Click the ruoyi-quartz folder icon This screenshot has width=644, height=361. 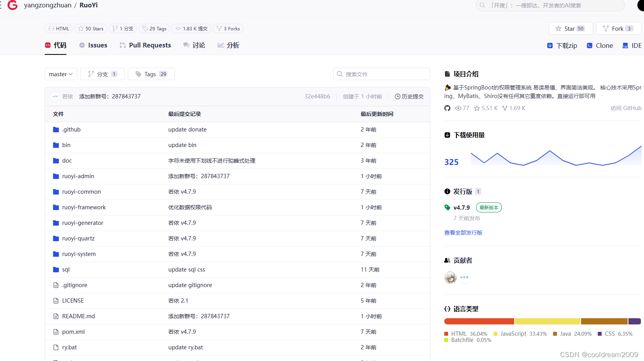click(x=56, y=238)
